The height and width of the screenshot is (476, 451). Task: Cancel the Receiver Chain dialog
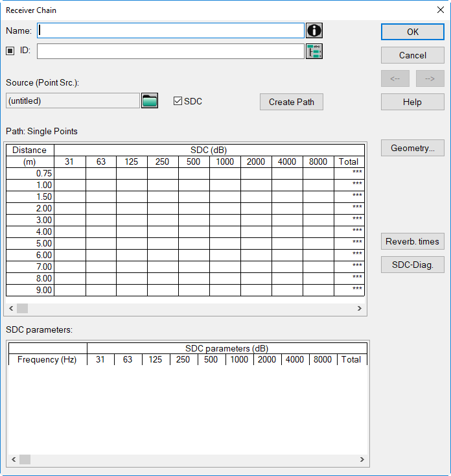tap(413, 55)
